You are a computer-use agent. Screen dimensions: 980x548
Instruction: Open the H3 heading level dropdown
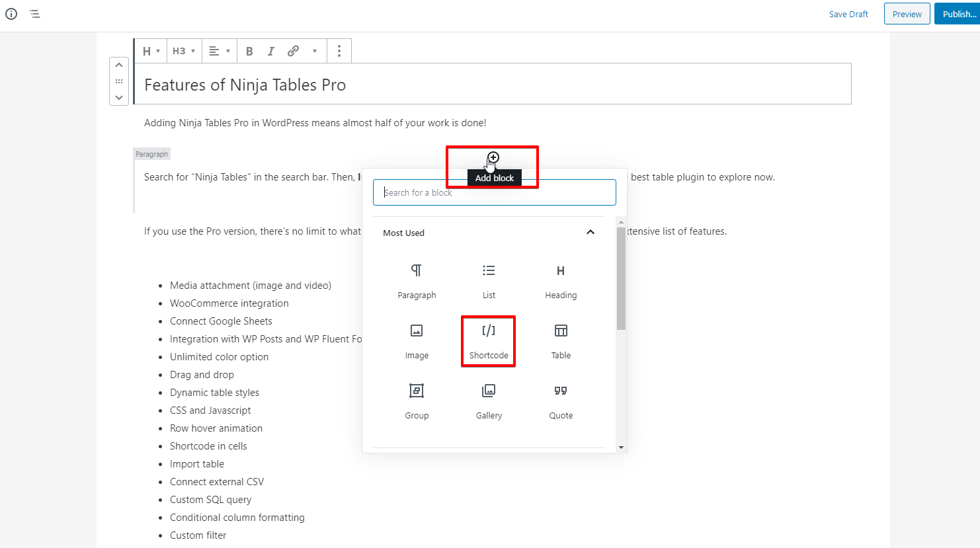click(184, 51)
